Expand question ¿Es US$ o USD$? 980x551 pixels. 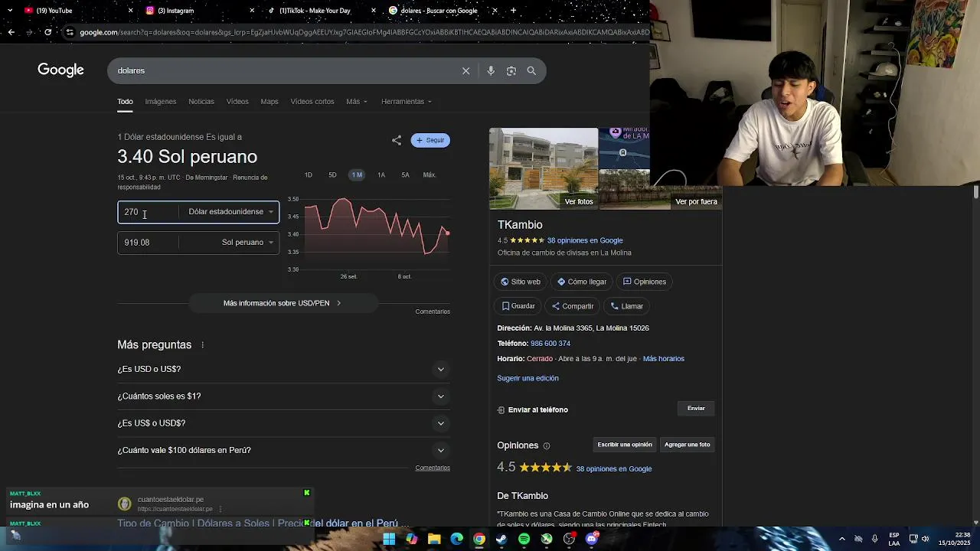click(283, 423)
